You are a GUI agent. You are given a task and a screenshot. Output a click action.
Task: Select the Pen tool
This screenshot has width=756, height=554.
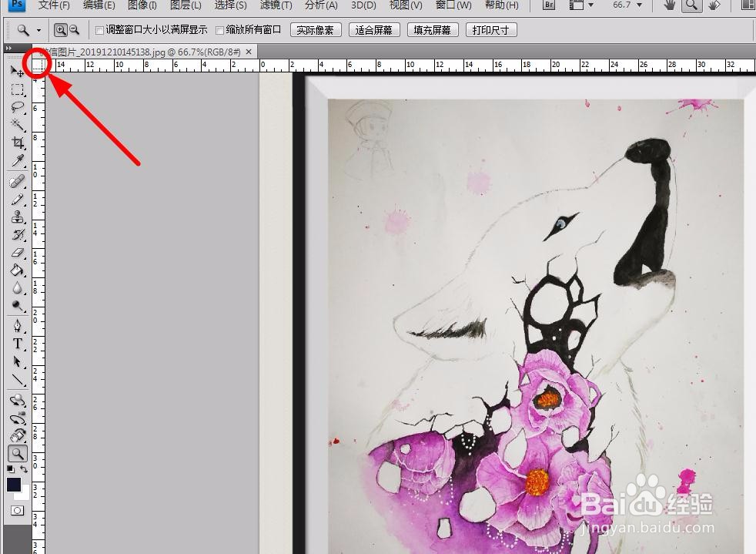[x=18, y=326]
